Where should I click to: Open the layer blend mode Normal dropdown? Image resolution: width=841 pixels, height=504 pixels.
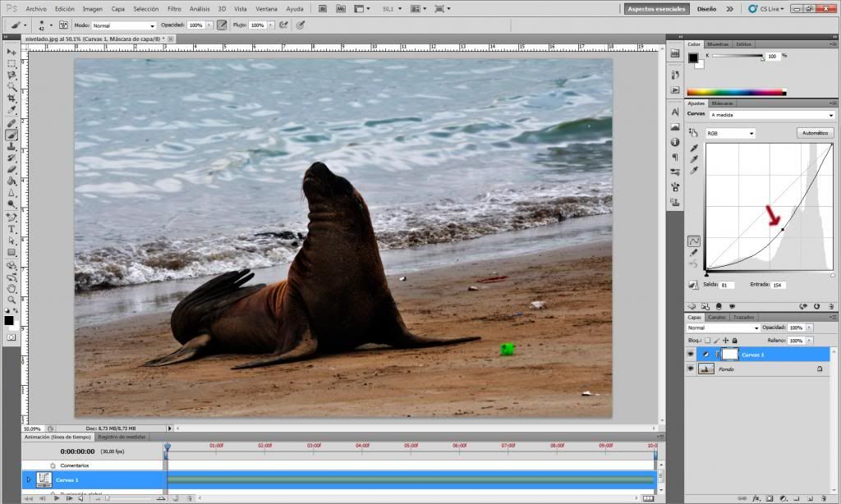pos(723,328)
